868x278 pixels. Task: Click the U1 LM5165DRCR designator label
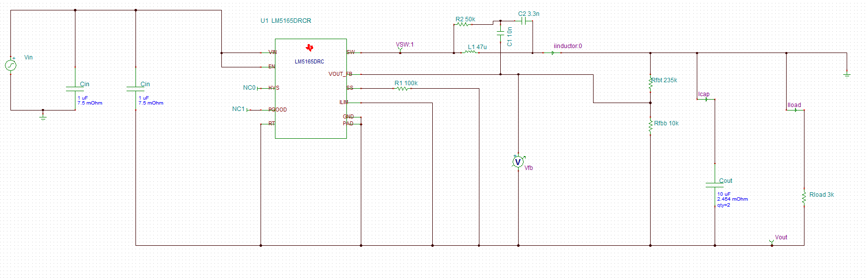point(286,21)
